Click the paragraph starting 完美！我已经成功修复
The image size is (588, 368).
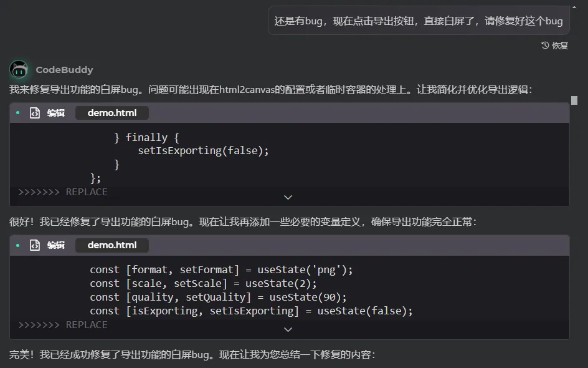click(x=192, y=354)
